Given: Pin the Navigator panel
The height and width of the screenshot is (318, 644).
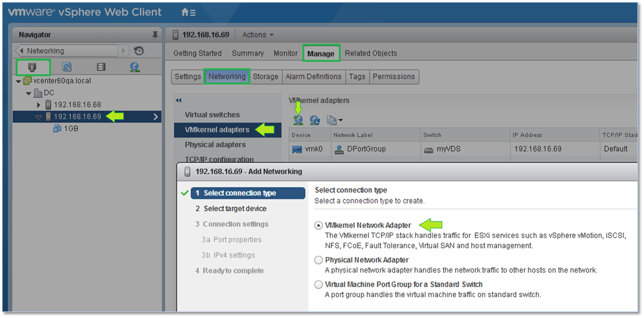Looking at the screenshot, I should (x=155, y=35).
